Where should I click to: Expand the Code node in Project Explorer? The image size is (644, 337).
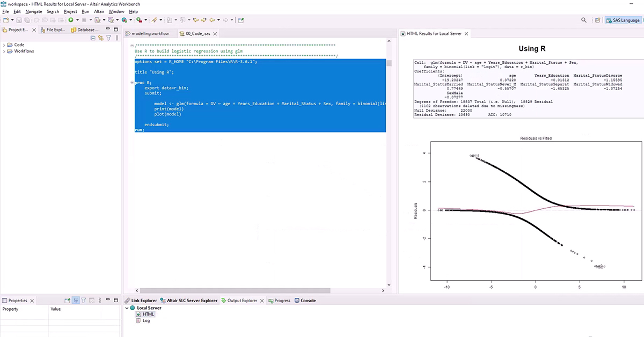pos(3,45)
